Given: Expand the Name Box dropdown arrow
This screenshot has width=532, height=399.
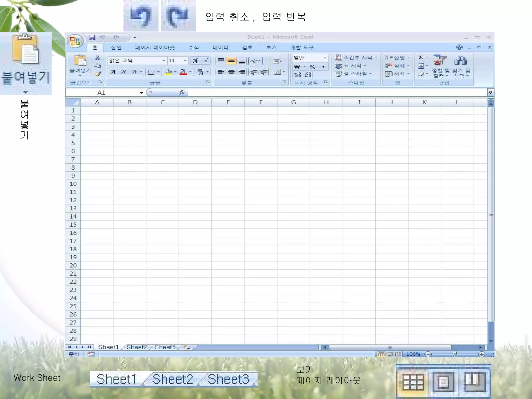Looking at the screenshot, I should (141, 93).
